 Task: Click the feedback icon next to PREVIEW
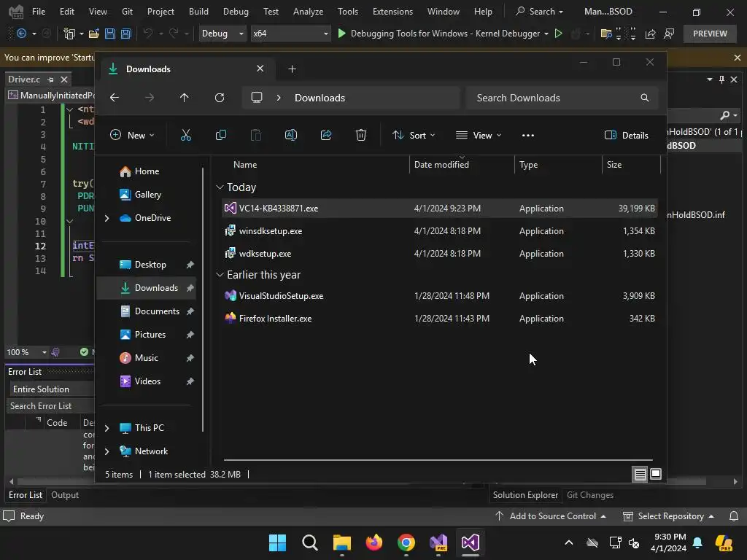tap(669, 34)
